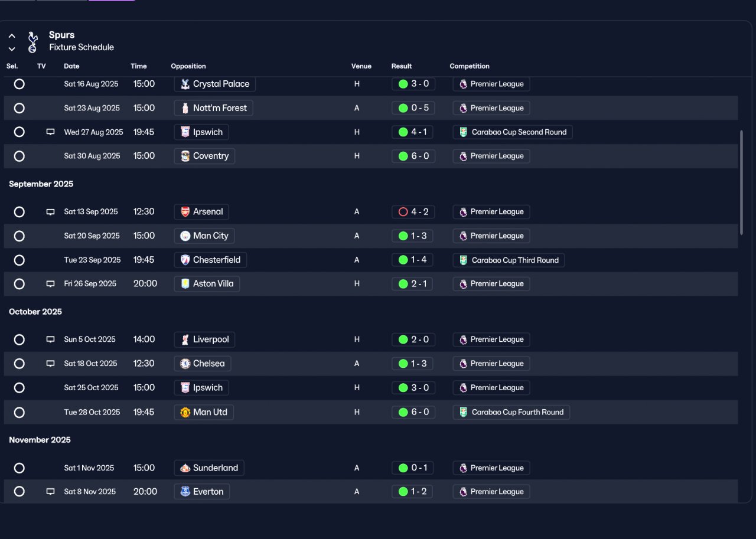Click Premier League icon on Sunderland row
This screenshot has width=756, height=539.
[x=464, y=468]
